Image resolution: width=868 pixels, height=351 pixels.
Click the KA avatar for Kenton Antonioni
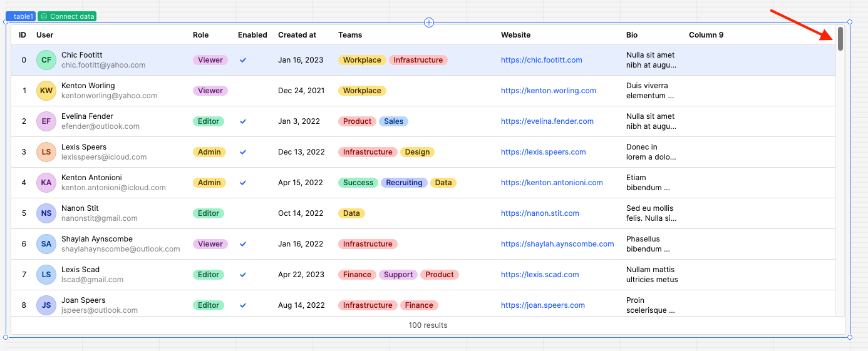pyautogui.click(x=46, y=183)
